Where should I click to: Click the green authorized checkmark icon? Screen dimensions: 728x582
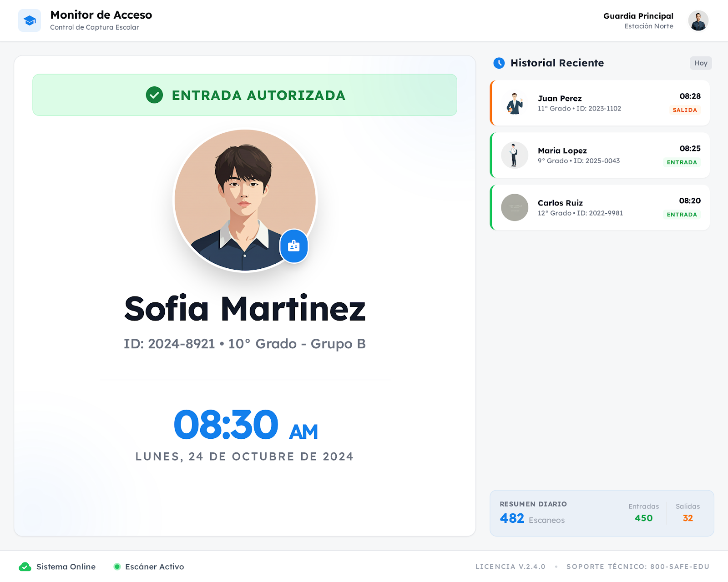click(154, 95)
